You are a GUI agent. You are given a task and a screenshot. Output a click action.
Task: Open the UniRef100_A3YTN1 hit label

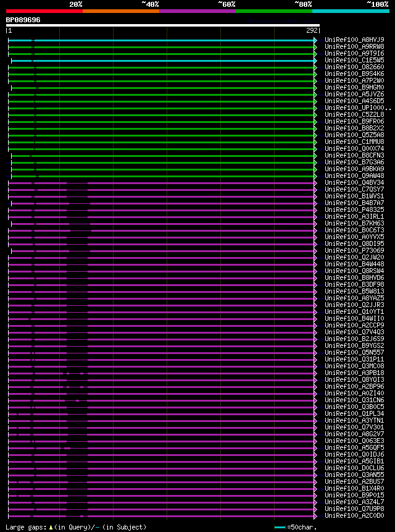coord(354,420)
